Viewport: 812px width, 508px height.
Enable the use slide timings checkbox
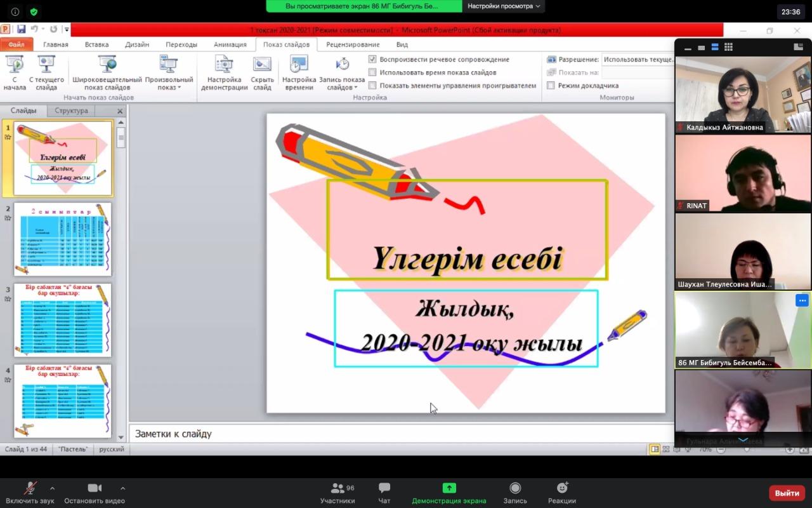tap(372, 72)
